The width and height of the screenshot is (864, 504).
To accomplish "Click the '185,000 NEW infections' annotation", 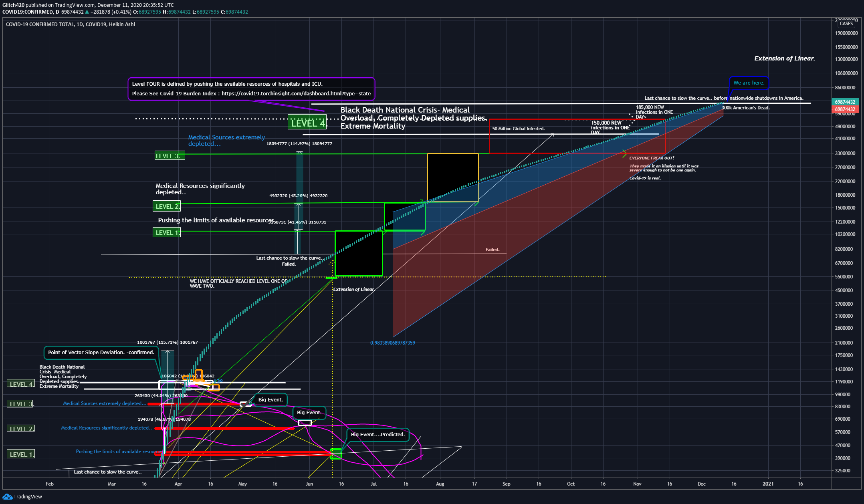I will pos(654,112).
